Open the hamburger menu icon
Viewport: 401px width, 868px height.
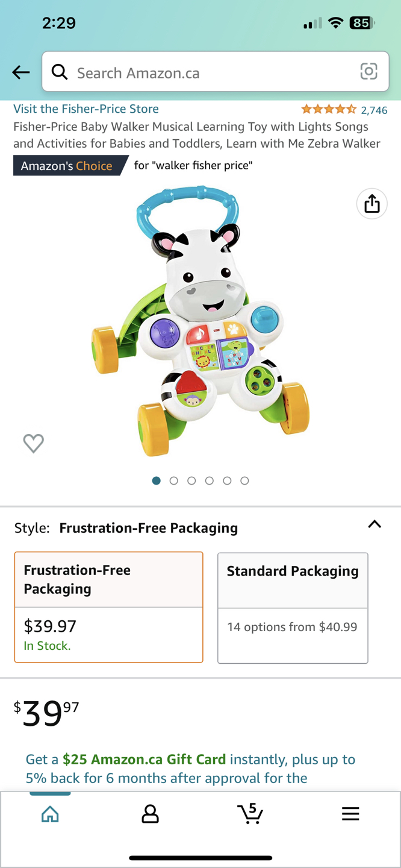pos(350,814)
